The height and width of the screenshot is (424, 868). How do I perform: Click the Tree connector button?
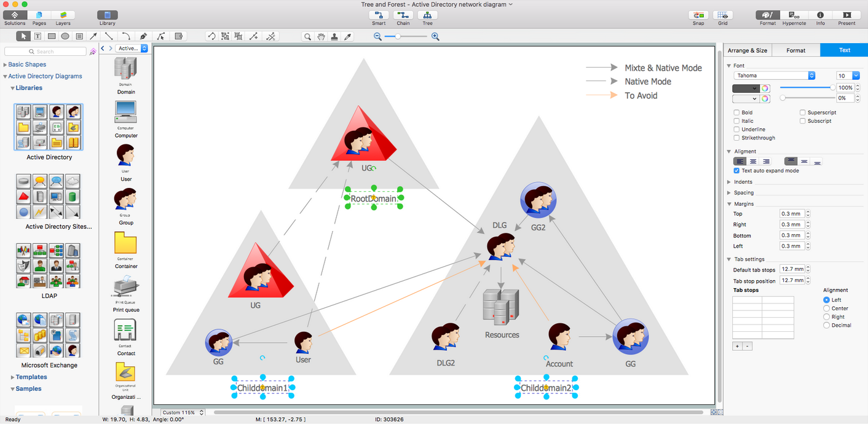coord(427,15)
